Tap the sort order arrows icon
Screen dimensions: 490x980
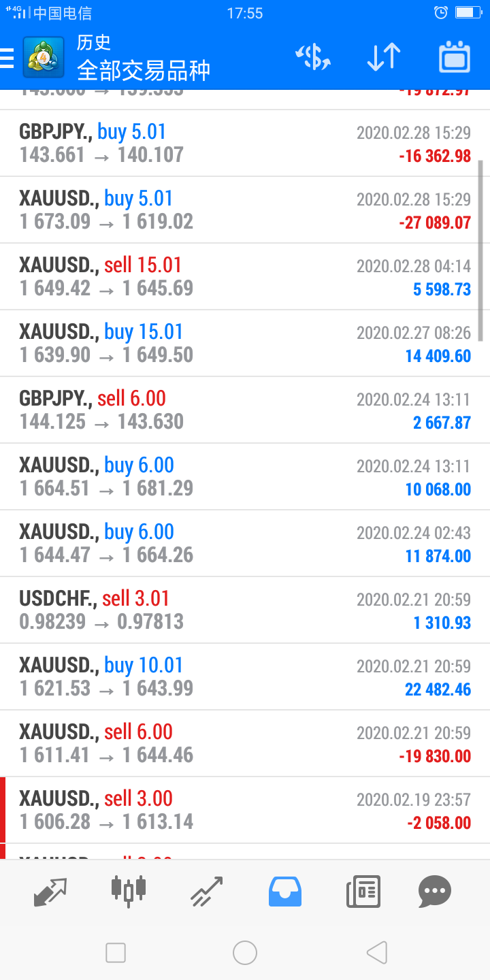[383, 57]
